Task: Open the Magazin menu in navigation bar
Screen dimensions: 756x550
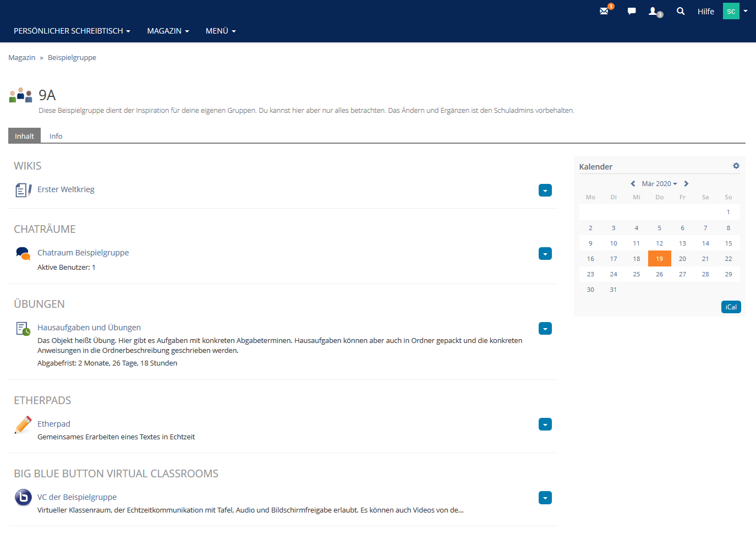Action: coord(168,31)
